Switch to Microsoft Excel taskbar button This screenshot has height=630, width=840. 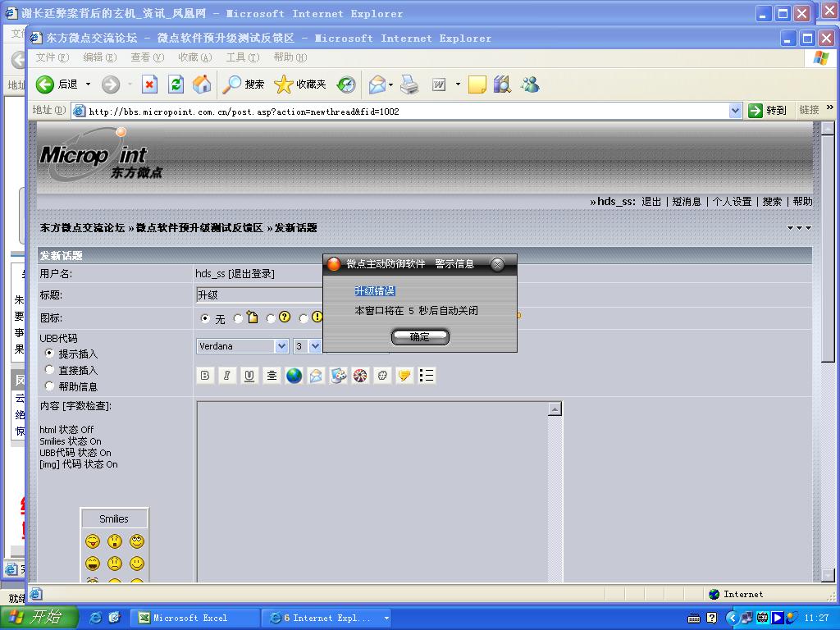pos(195,618)
